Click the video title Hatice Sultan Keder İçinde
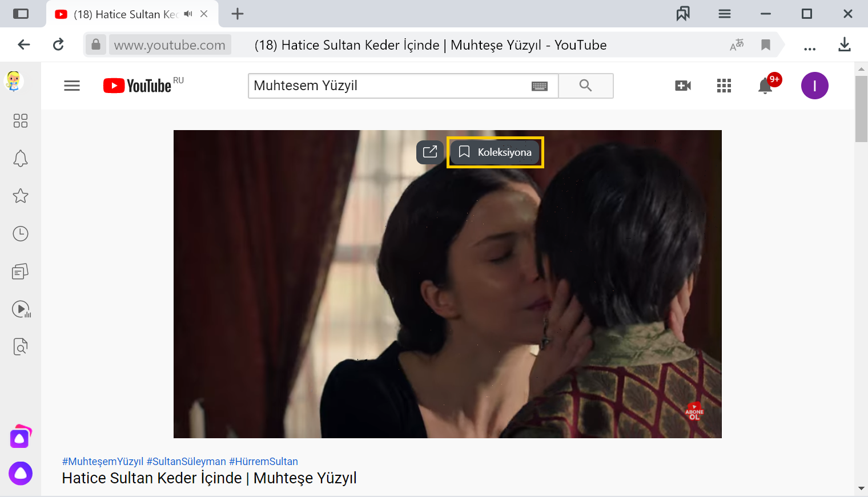This screenshot has height=497, width=868. [209, 478]
